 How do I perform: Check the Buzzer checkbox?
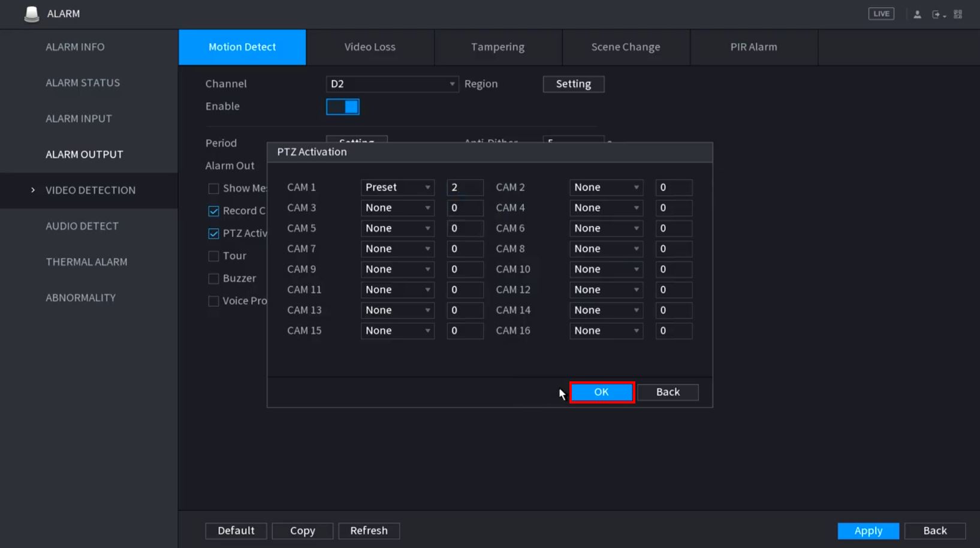pos(213,279)
